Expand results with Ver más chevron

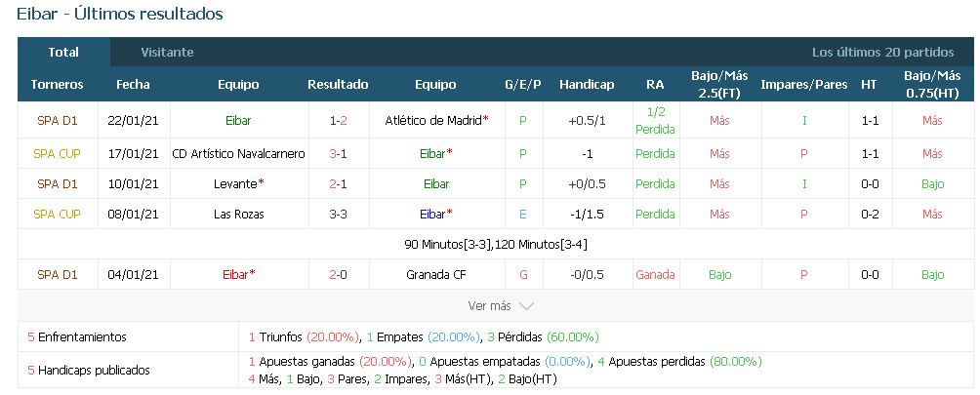pos(500,306)
